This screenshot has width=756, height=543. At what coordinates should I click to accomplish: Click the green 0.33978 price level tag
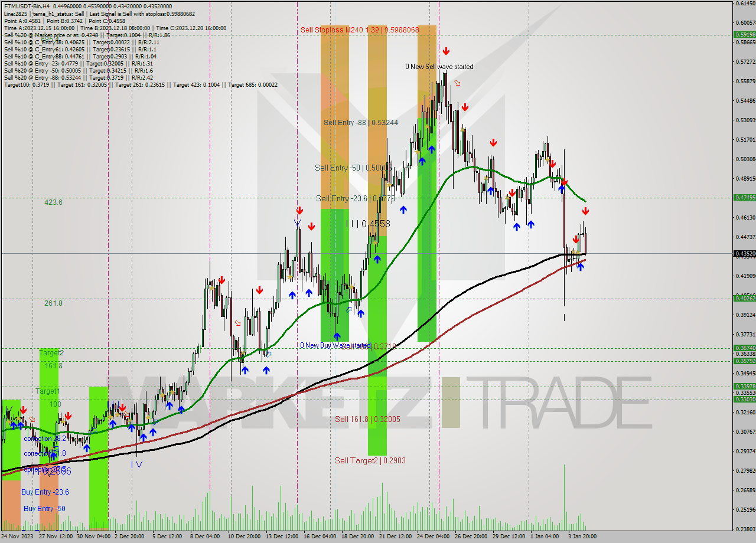(744, 386)
